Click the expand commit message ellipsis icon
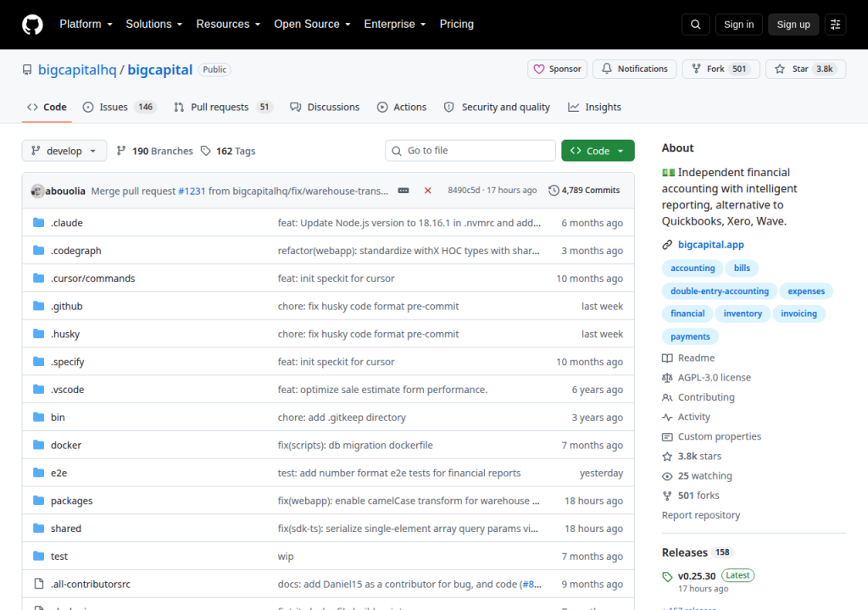This screenshot has height=610, width=868. coord(403,191)
